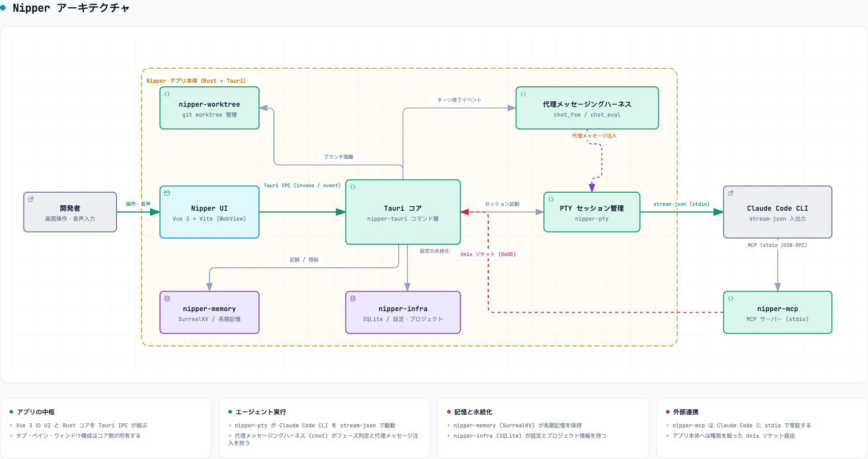
Task: Click the window icon in Nipper UI node
Action: pyautogui.click(x=167, y=193)
